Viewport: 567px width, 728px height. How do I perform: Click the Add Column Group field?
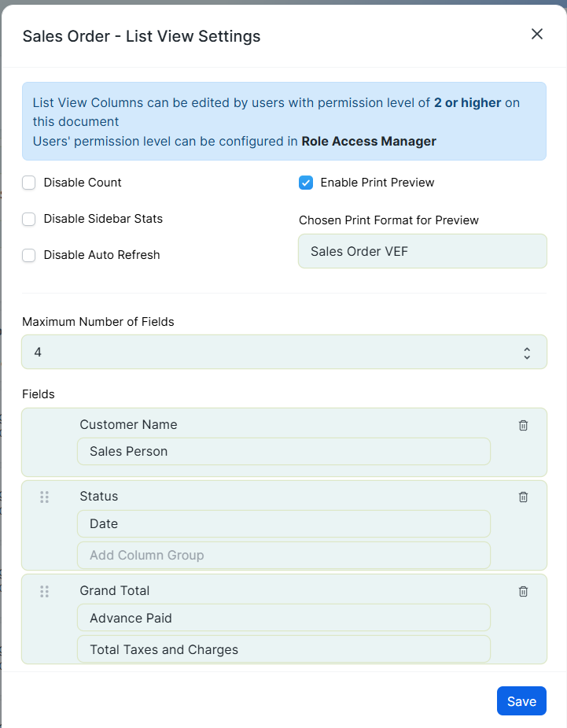(283, 556)
